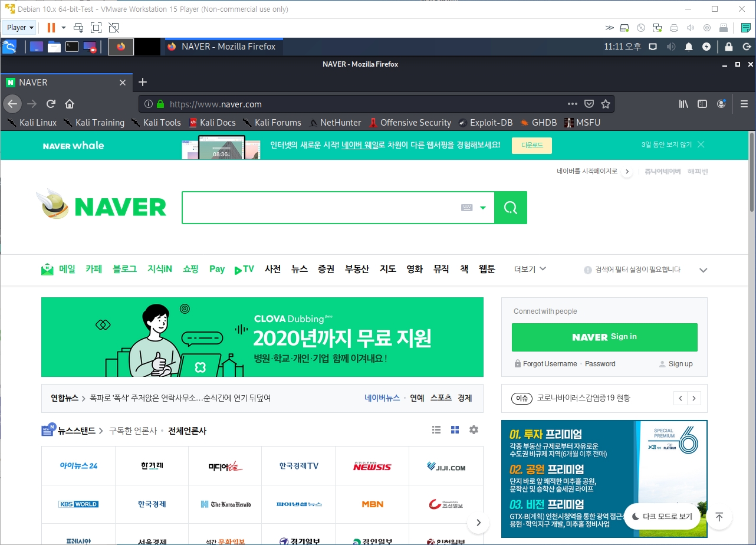This screenshot has height=545, width=756.
Task: Go back with Firefox back arrow
Action: pyautogui.click(x=12, y=104)
